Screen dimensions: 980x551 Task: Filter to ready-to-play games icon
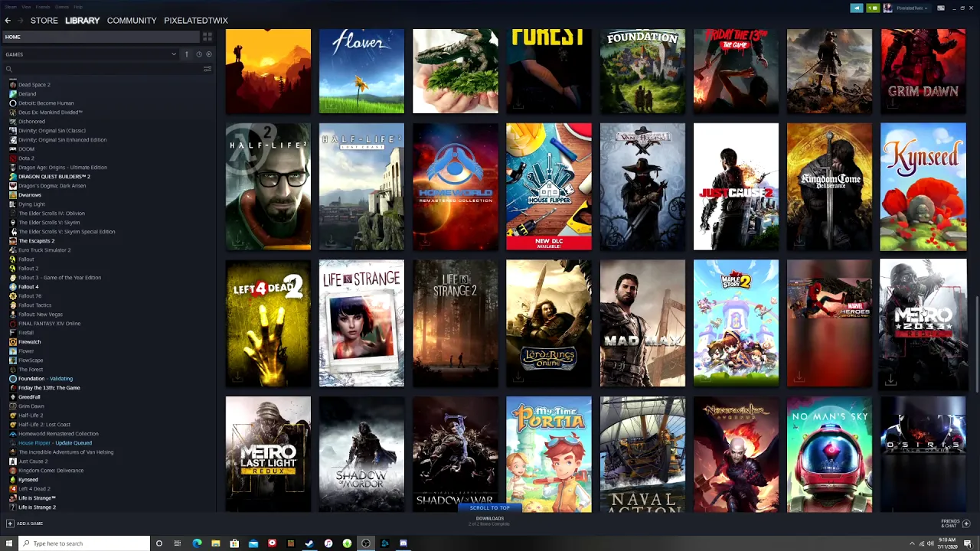pyautogui.click(x=209, y=54)
